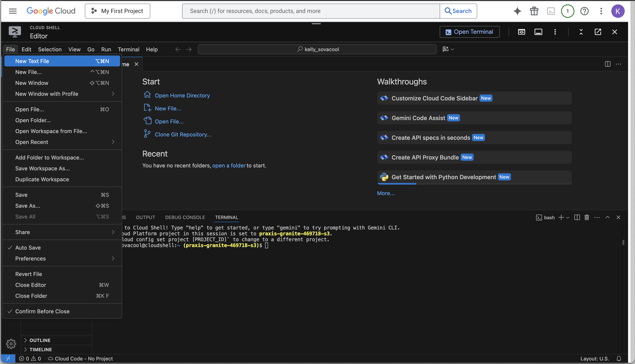Switch to DEBUG CONSOLE tab
Viewport: 635px width, 364px height.
coord(185,217)
